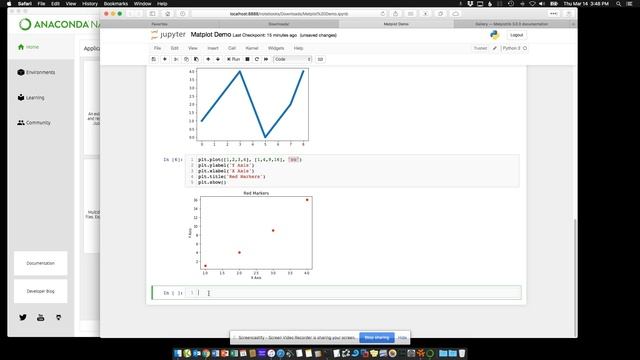
Task: Restart kernel and run all with the fast-forward icon
Action: click(266, 59)
